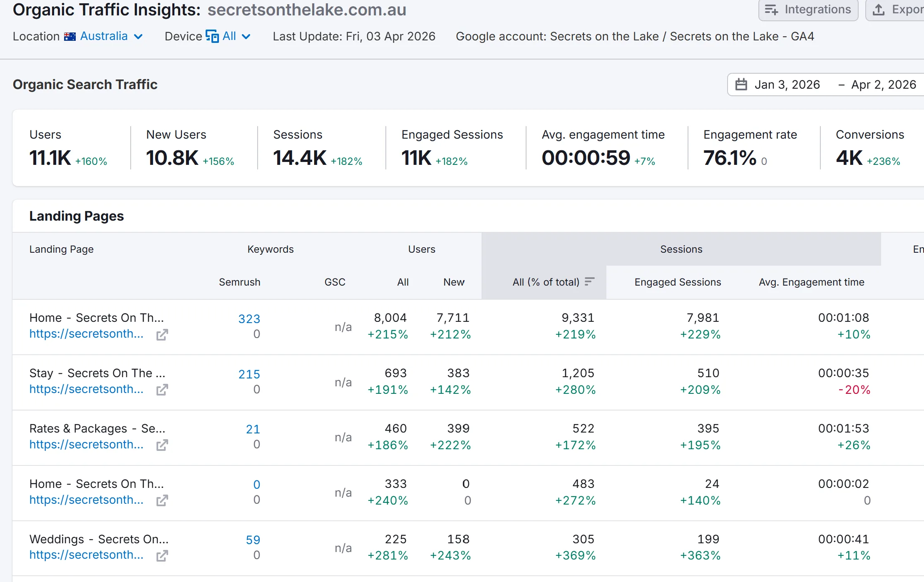Open the Australia location dropdown
Viewport: 924px width, 582px height.
pyautogui.click(x=112, y=36)
